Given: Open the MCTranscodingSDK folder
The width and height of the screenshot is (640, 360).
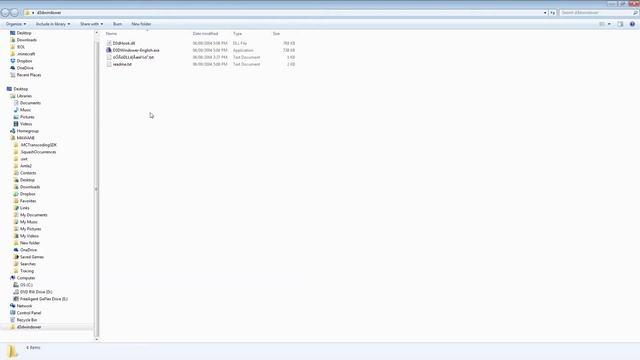Looking at the screenshot, I should 38,145.
